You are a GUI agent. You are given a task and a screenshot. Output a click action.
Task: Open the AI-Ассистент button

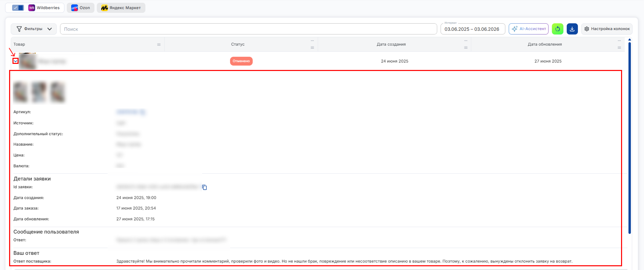point(529,29)
